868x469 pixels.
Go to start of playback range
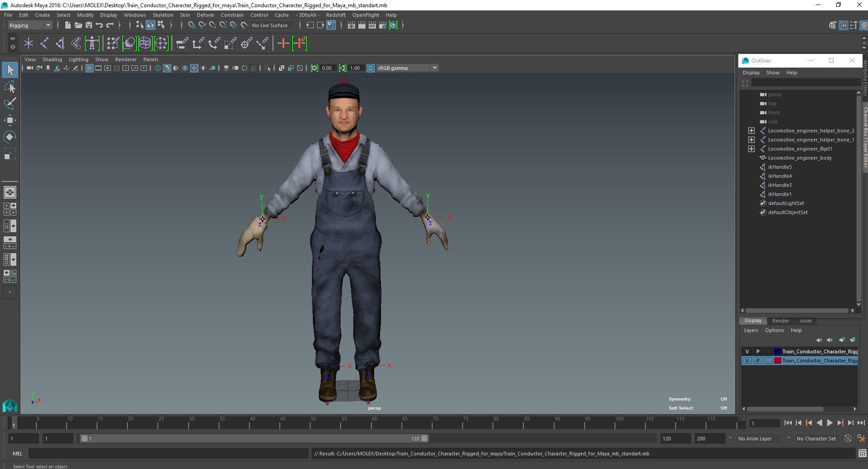coord(788,423)
